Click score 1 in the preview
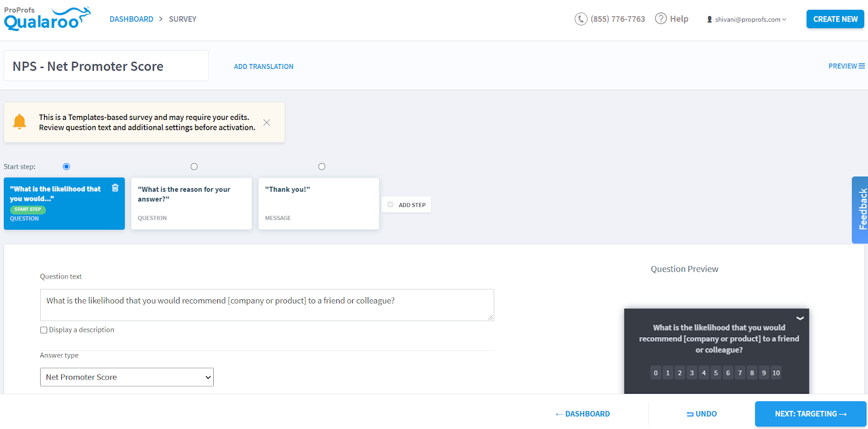The height and width of the screenshot is (429, 868). [668, 373]
